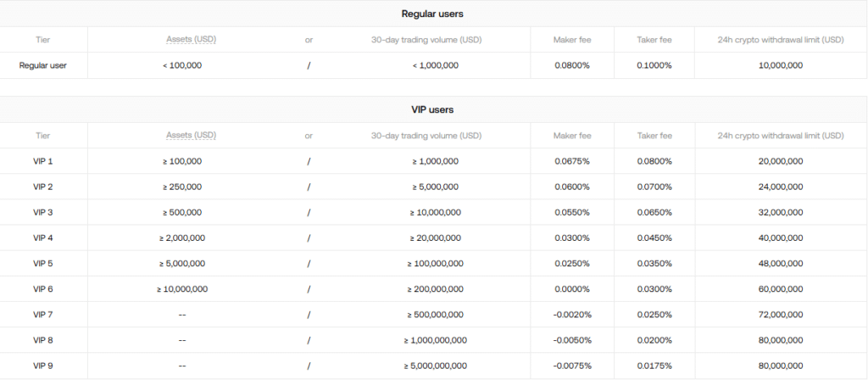
Task: Click the 0.0675% maker fee for VIP 1
Action: pyautogui.click(x=572, y=161)
